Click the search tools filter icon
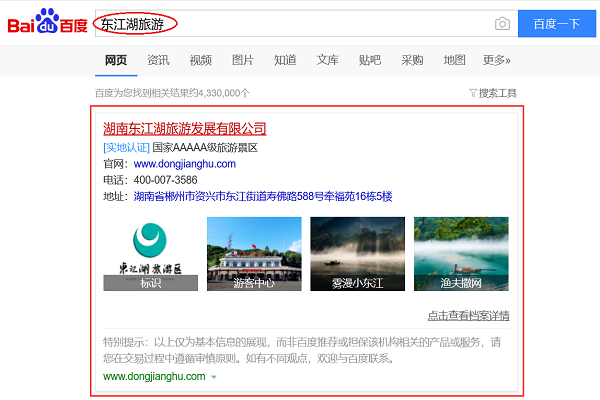The width and height of the screenshot is (600, 400). (473, 93)
